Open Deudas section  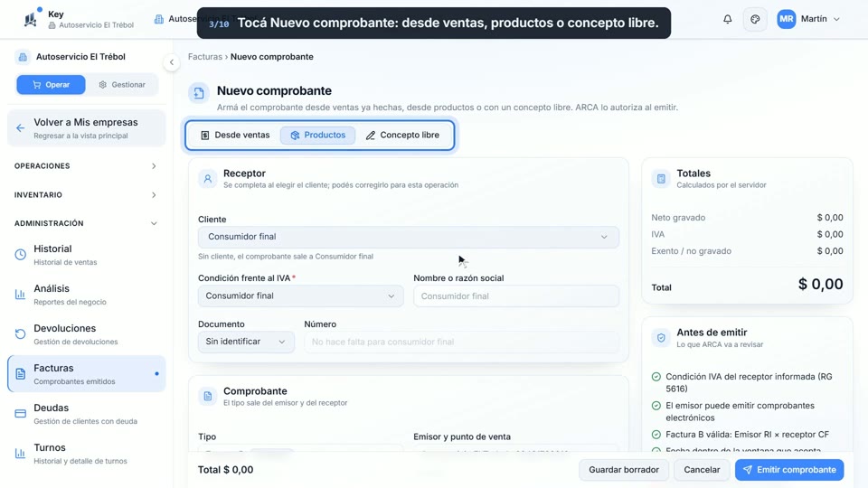click(87, 414)
